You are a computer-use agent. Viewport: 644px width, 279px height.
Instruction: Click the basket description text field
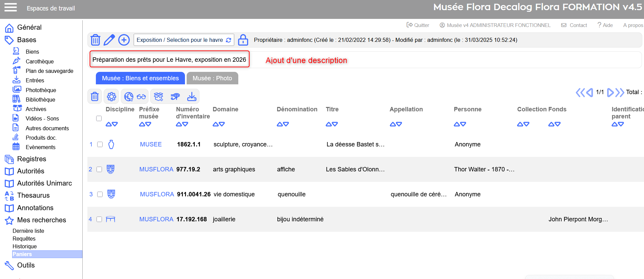pos(169,60)
